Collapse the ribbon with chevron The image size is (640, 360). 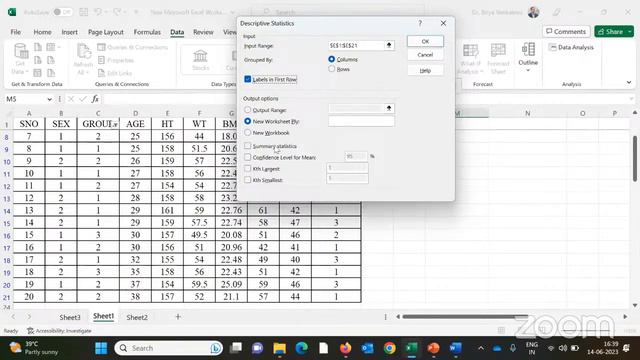[629, 82]
